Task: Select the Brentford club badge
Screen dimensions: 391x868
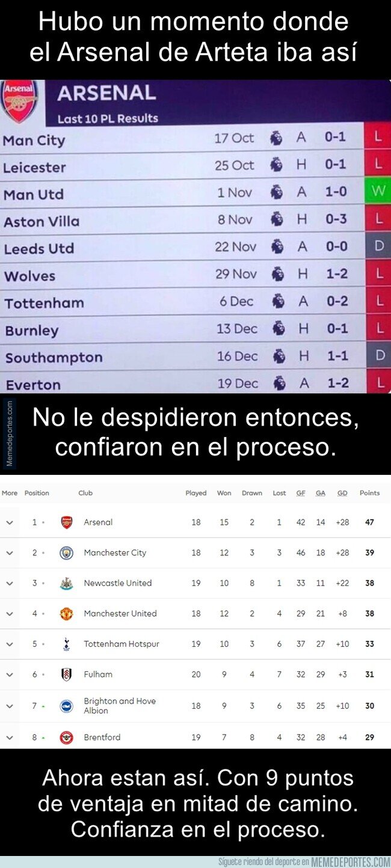Action: (65, 738)
